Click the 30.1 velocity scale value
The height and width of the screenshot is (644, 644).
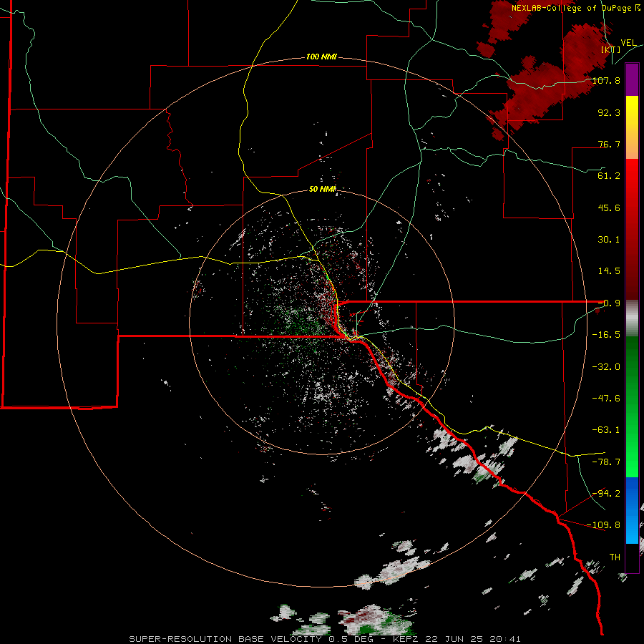(x=609, y=240)
